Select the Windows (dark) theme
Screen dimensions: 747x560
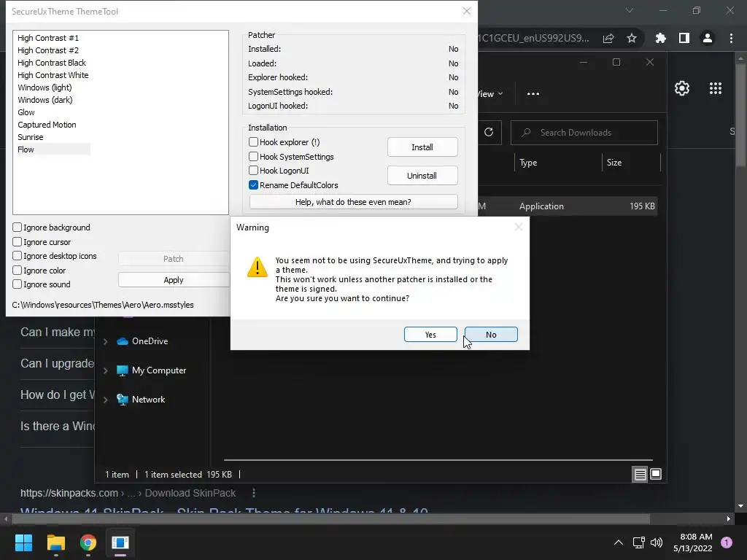tap(45, 99)
